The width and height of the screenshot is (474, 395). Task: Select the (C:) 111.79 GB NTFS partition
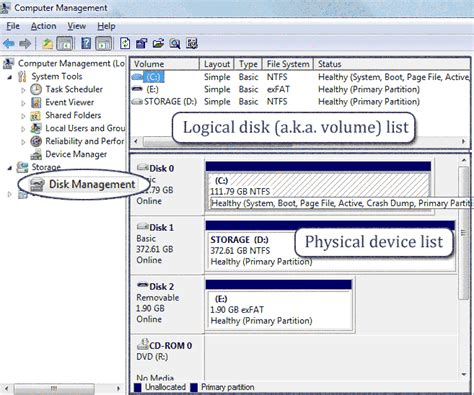pos(318,191)
